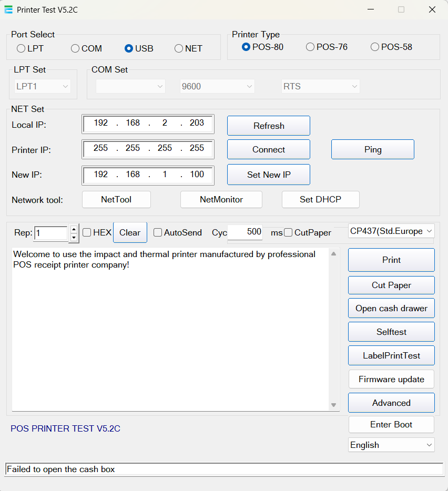448x491 pixels.
Task: Choose the NET port option
Action: 179,48
